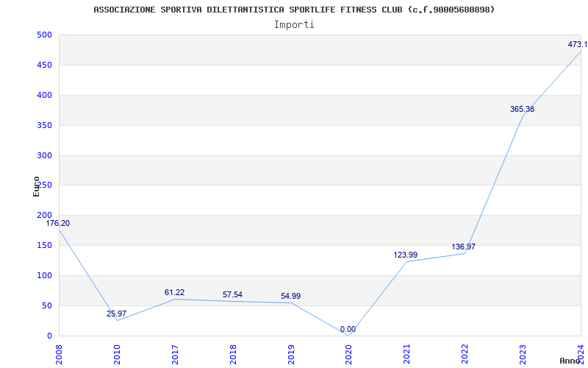588x368 pixels.
Task: Click the 200 y-axis tick label
Action: point(44,216)
